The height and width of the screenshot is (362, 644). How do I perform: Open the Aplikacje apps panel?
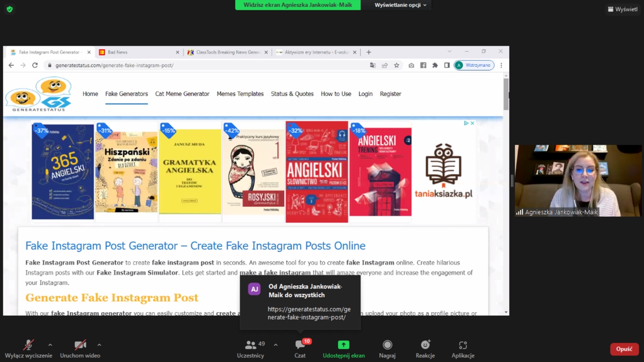[x=463, y=349]
